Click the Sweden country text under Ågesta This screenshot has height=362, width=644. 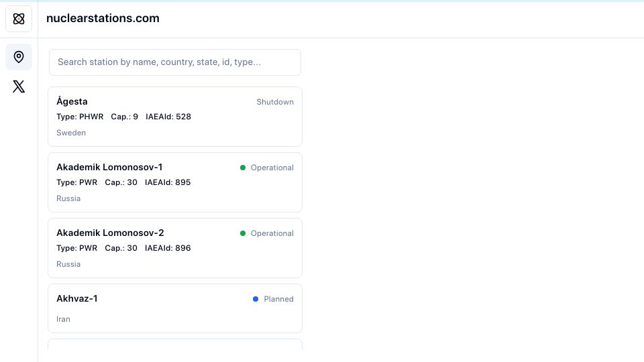pyautogui.click(x=71, y=133)
